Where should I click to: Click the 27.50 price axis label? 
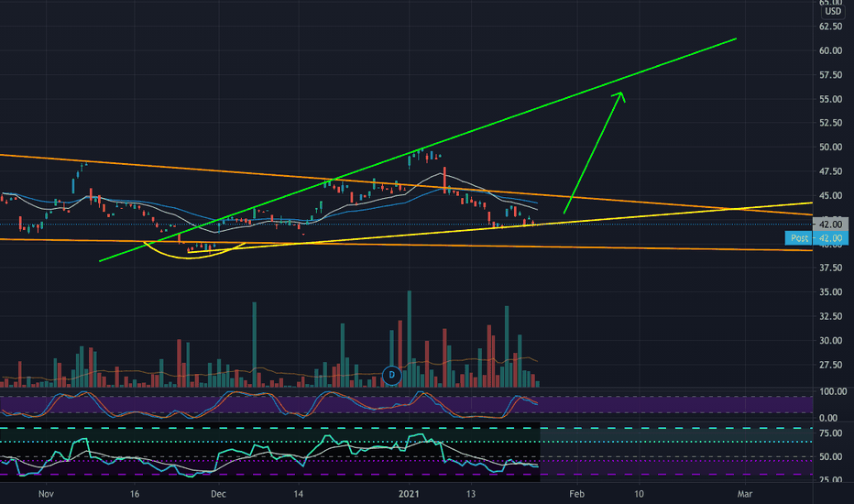coord(830,365)
